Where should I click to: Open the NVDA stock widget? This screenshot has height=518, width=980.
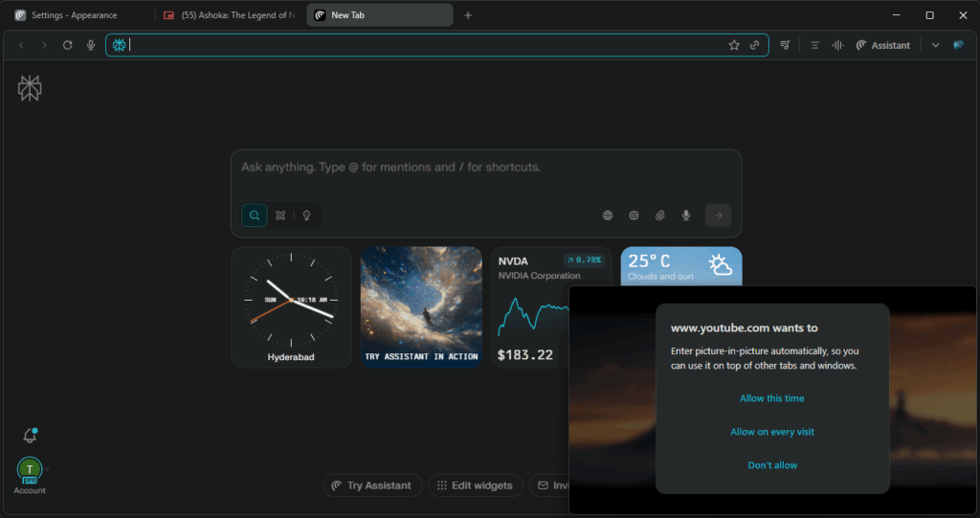pyautogui.click(x=530, y=307)
